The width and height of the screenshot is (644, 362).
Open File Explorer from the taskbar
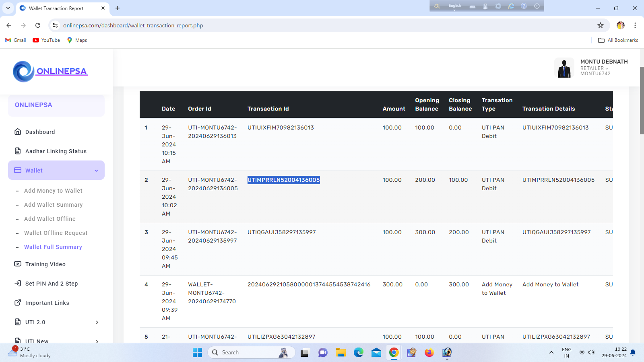341,353
